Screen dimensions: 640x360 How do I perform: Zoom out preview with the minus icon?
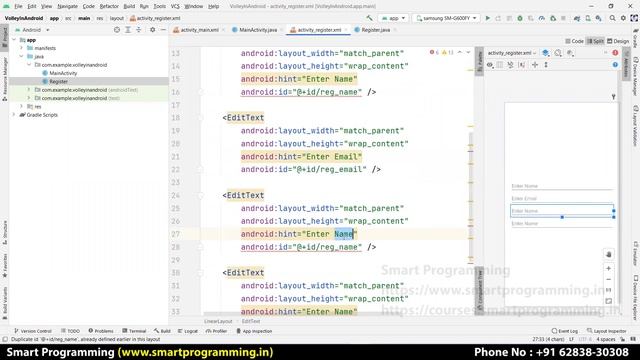(609, 280)
